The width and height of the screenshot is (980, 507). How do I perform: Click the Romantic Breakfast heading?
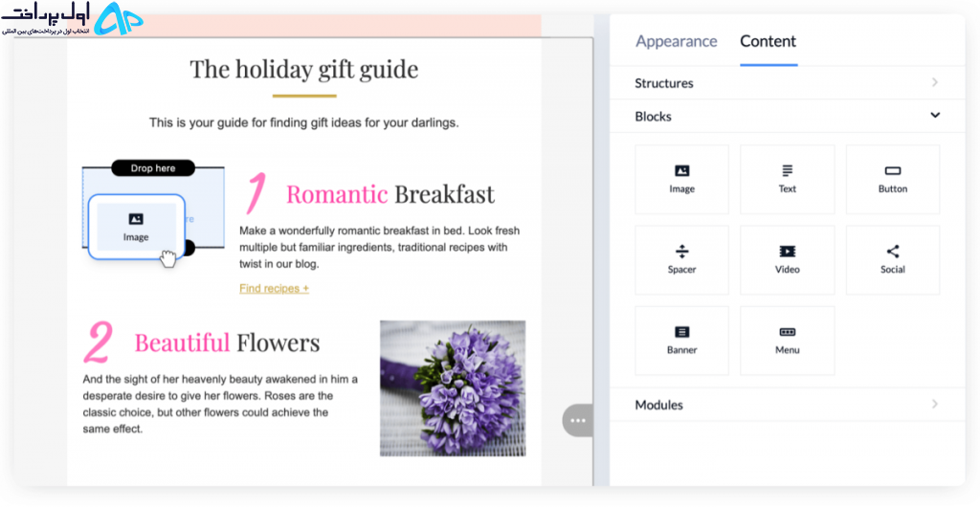390,194
